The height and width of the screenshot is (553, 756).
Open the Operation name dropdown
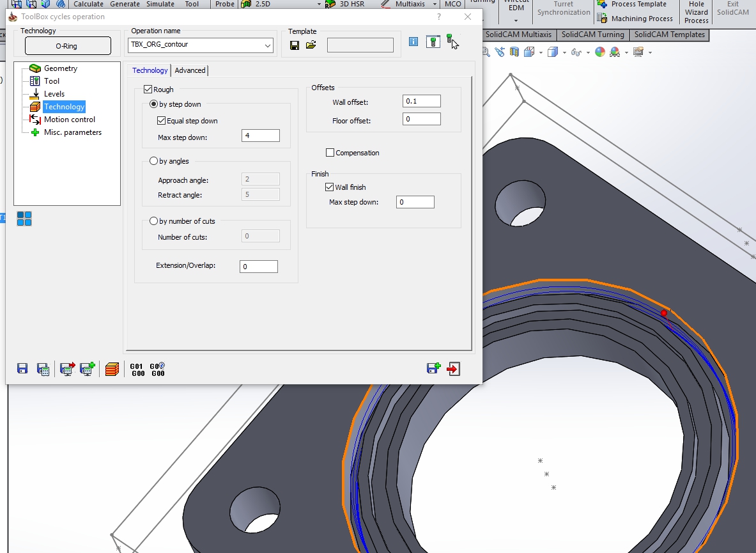(x=267, y=45)
